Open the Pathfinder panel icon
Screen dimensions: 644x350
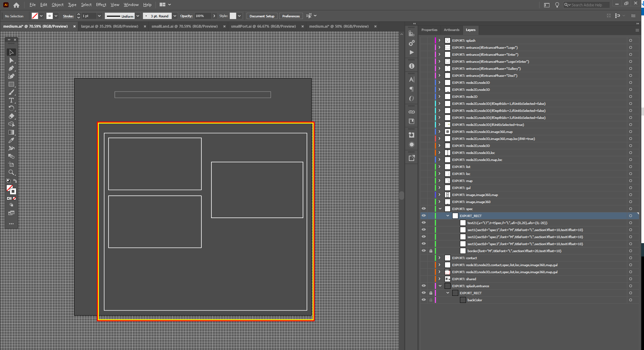(412, 135)
